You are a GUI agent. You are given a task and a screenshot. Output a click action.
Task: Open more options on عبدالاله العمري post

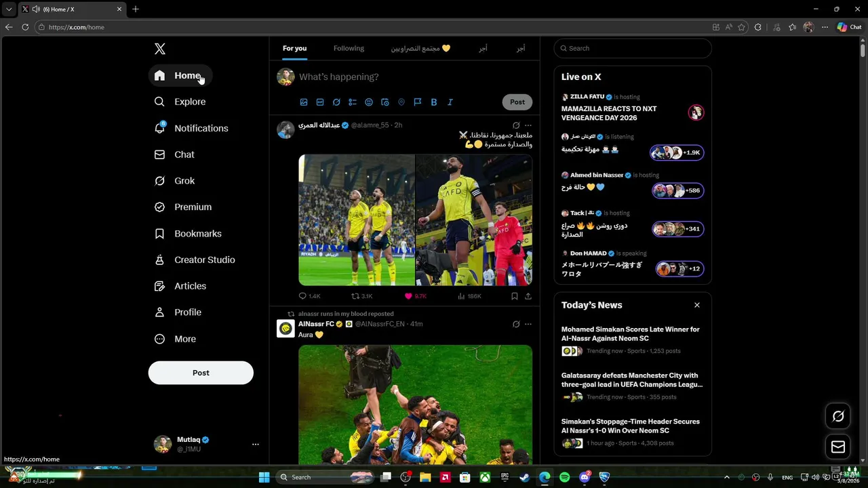[x=528, y=125]
